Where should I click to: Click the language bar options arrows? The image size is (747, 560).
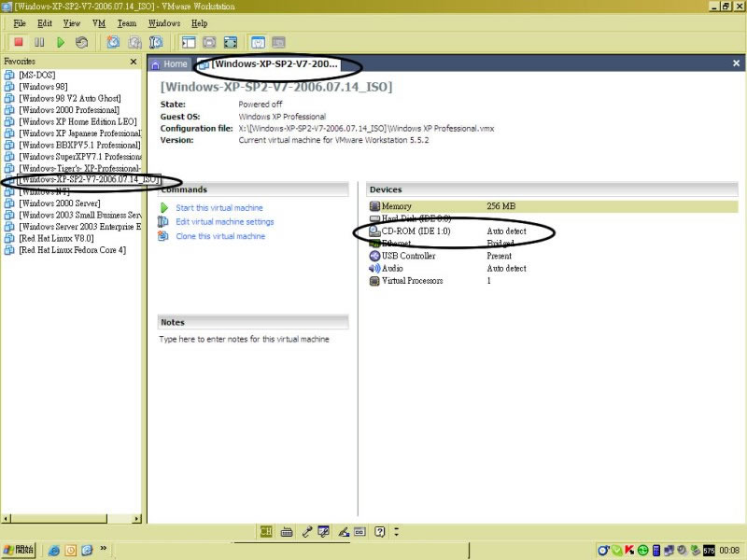point(396,531)
